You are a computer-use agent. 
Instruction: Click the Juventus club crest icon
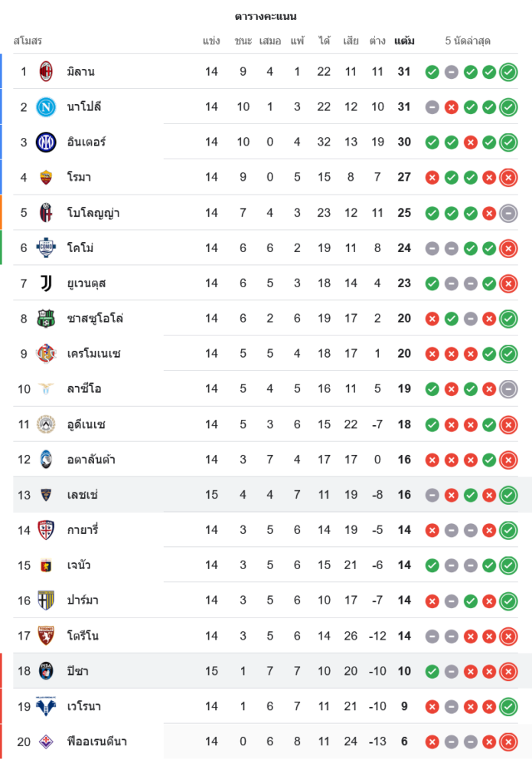46,283
